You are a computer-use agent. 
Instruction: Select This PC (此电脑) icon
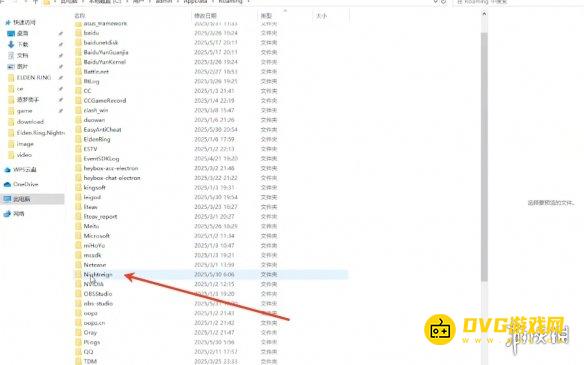pyautogui.click(x=7, y=199)
